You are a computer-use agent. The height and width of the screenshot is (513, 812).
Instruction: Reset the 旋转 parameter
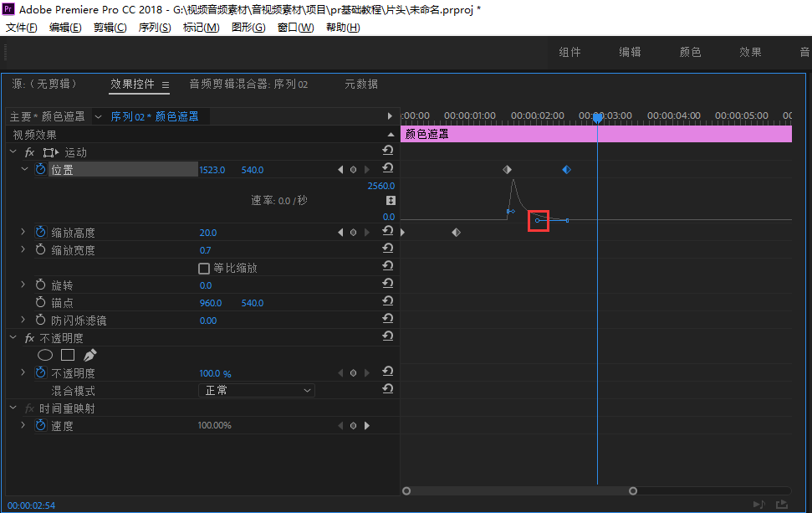pos(388,284)
